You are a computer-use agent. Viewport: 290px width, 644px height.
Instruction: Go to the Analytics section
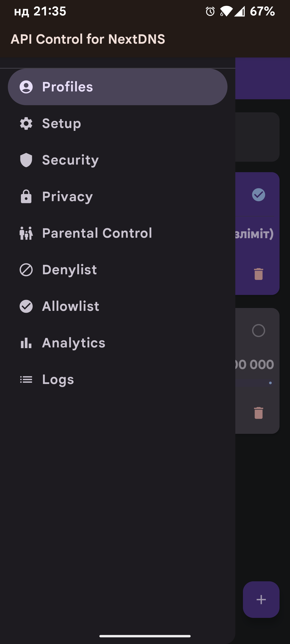coord(73,343)
